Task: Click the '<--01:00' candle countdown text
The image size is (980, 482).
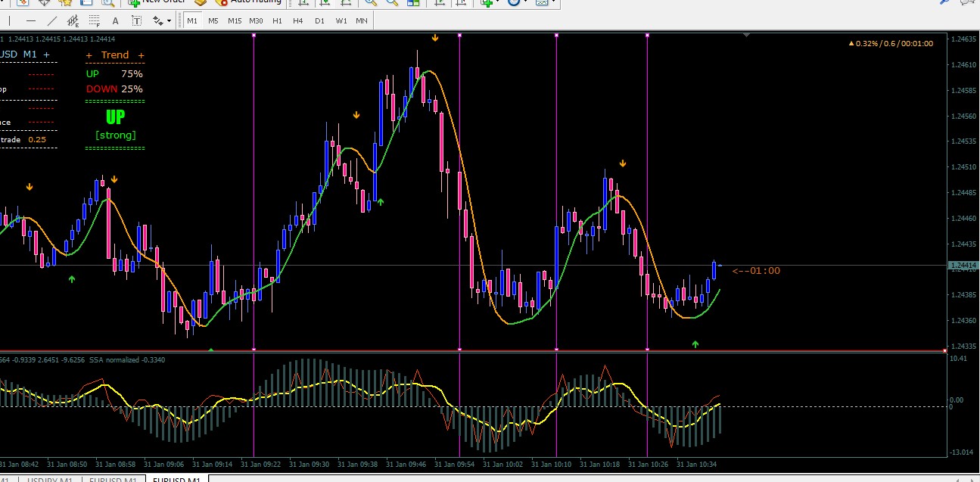Action: [x=756, y=271]
